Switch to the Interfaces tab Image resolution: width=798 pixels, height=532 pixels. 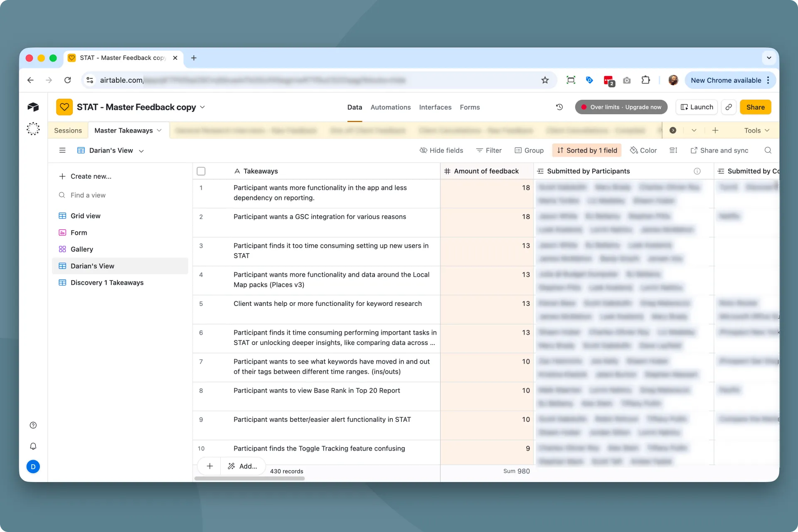(x=435, y=107)
